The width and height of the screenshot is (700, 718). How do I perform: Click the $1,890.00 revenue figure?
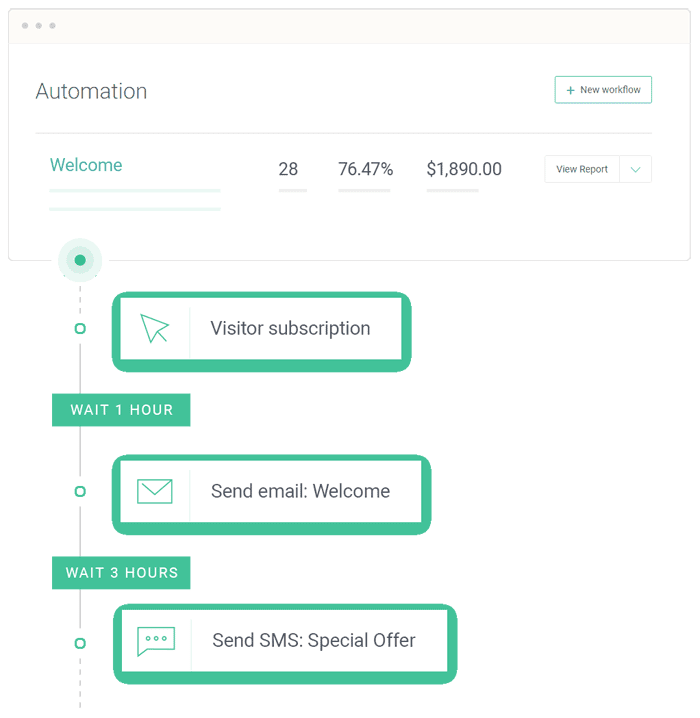(464, 170)
